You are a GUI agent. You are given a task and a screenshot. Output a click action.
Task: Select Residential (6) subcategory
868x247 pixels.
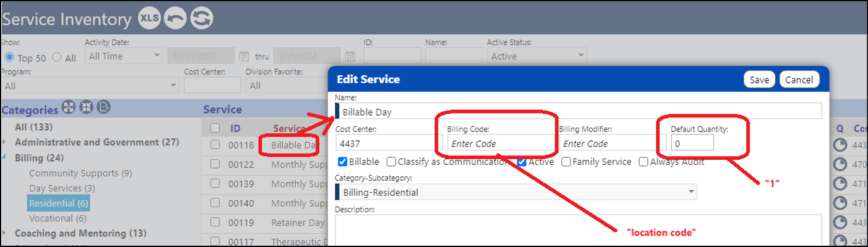click(x=59, y=203)
